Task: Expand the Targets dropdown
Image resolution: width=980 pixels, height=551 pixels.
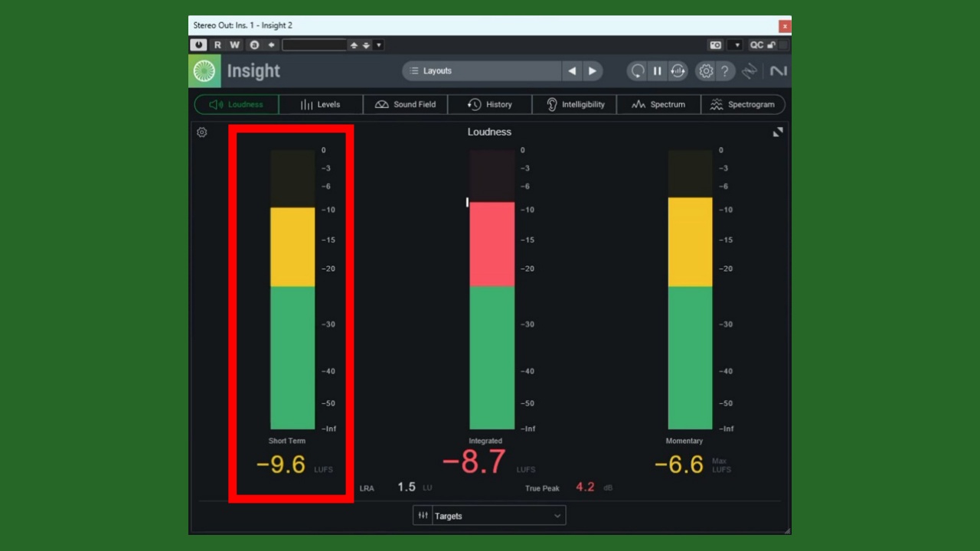Action: [498, 516]
